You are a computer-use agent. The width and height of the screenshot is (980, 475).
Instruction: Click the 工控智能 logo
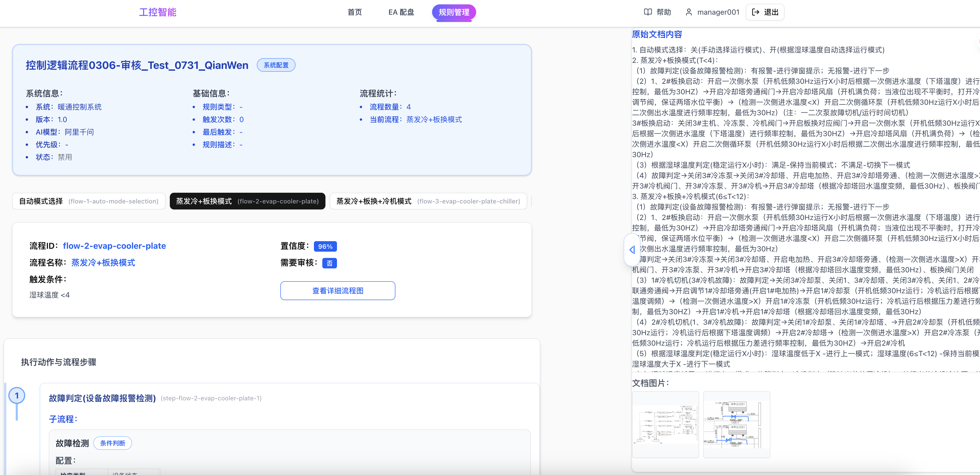pyautogui.click(x=157, y=12)
